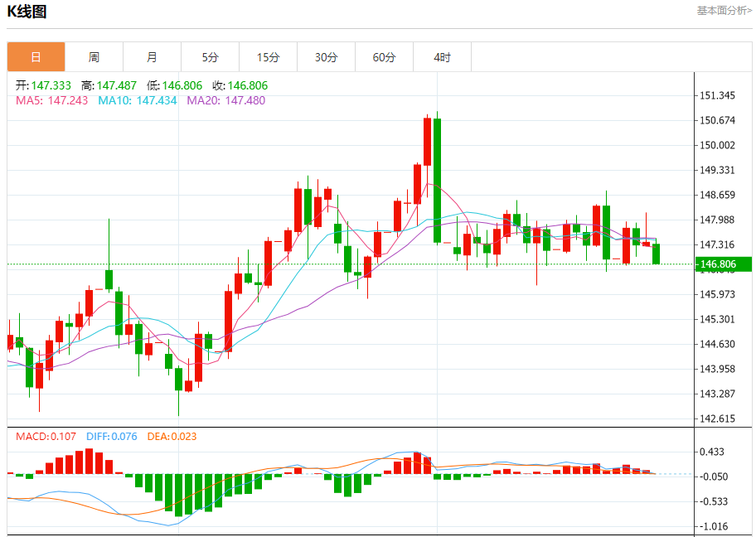
Task: Click the 151.345 price axis label
Action: pyautogui.click(x=717, y=95)
